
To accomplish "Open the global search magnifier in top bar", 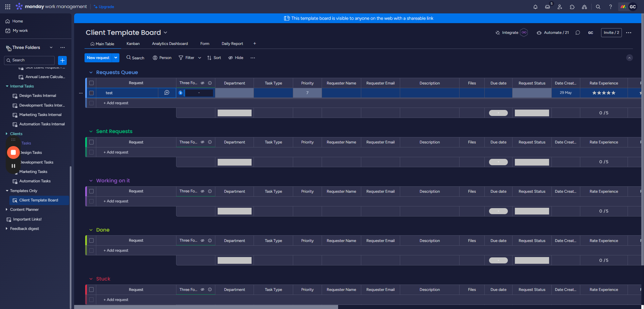I will pos(598,7).
